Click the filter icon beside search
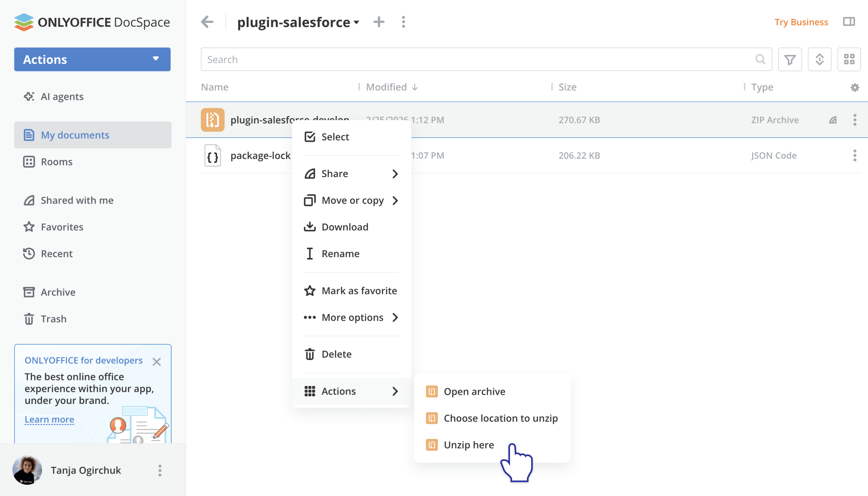The width and height of the screenshot is (868, 496). 790,60
